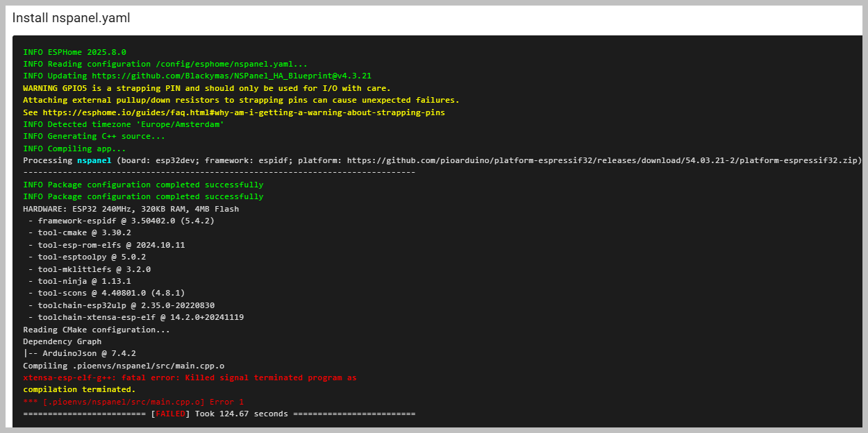Click the Detected timezone 'Europe/Amsterdam' line

coord(124,124)
